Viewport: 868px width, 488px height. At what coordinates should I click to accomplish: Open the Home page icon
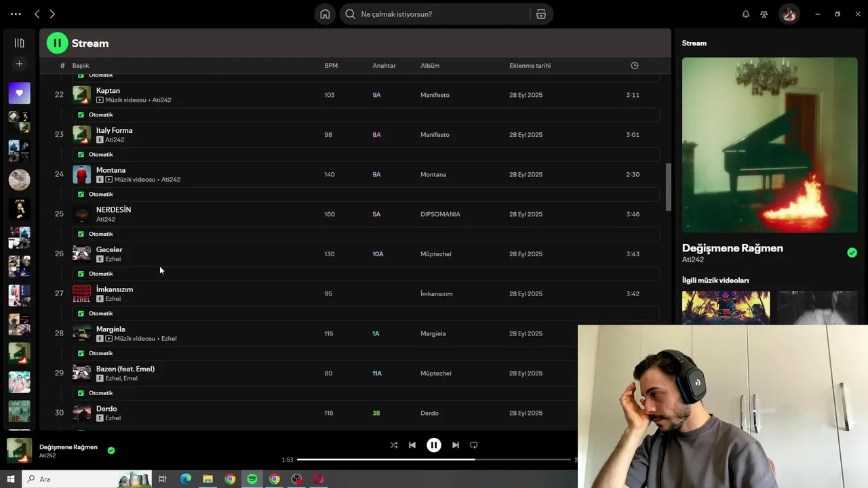(325, 14)
